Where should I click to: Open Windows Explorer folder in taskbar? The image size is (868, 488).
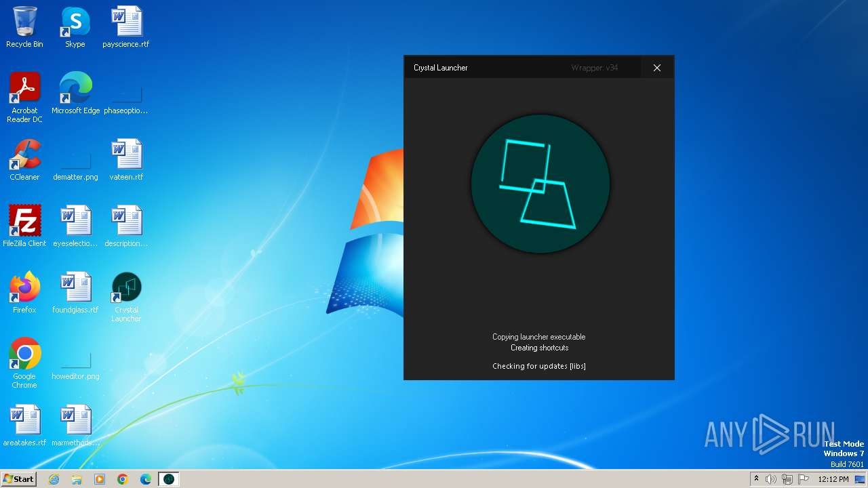[77, 479]
